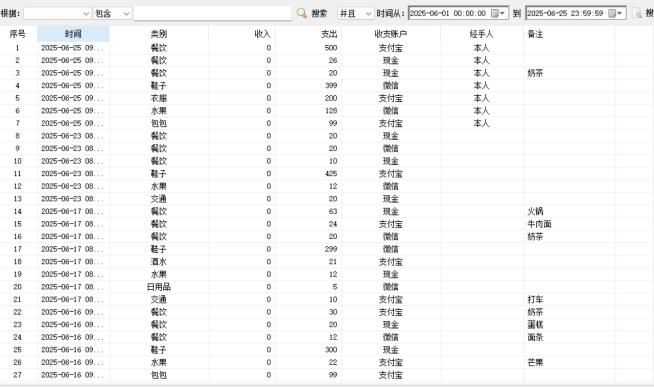The image size is (654, 388).
Task: Click the 经手人 column header
Action: point(482,34)
